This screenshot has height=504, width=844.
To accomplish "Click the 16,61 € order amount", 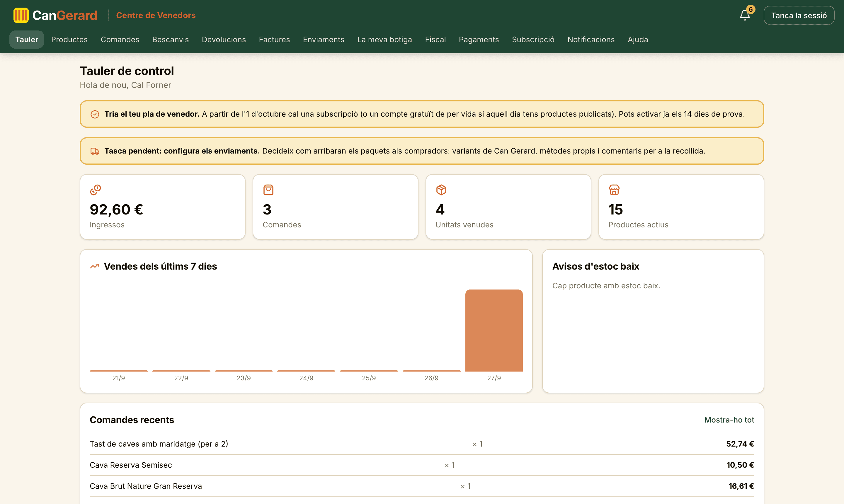I will pyautogui.click(x=741, y=486).
